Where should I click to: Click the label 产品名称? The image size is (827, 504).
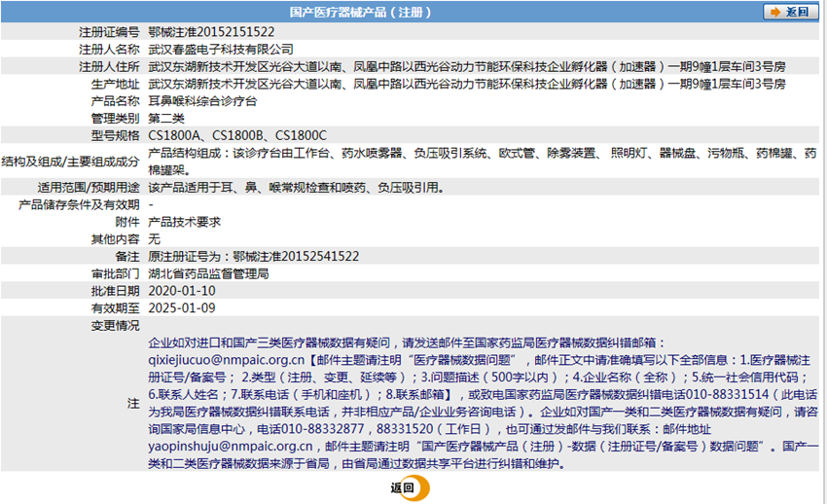[115, 101]
